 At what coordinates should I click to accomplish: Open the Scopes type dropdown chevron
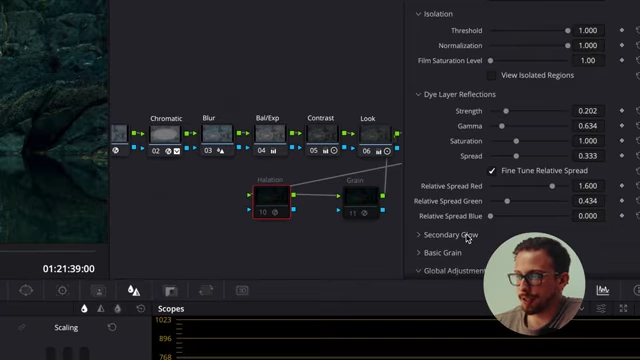582,309
